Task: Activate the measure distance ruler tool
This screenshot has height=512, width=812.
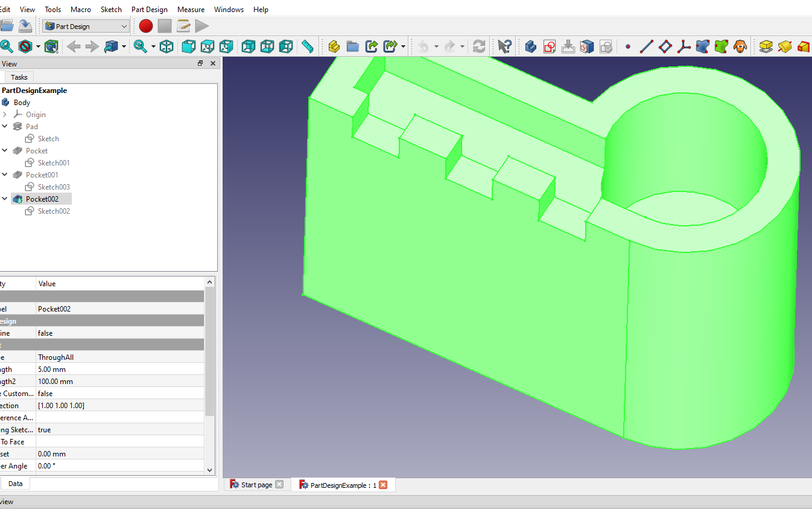Action: point(308,46)
